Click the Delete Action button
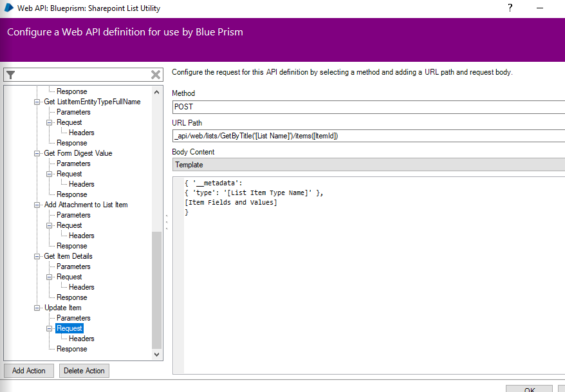Viewport: 565px width, 392px height. pyautogui.click(x=84, y=371)
